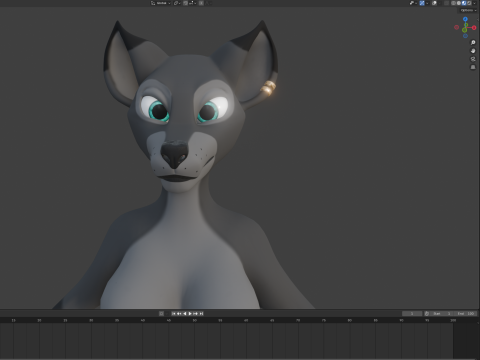Click the red X axis gizmo handle

tap(474, 28)
